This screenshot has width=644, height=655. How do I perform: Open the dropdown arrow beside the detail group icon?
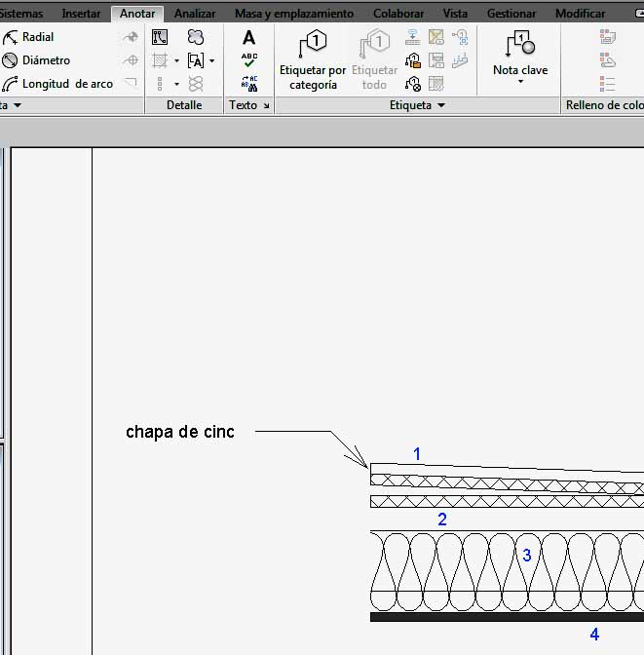pos(211,60)
